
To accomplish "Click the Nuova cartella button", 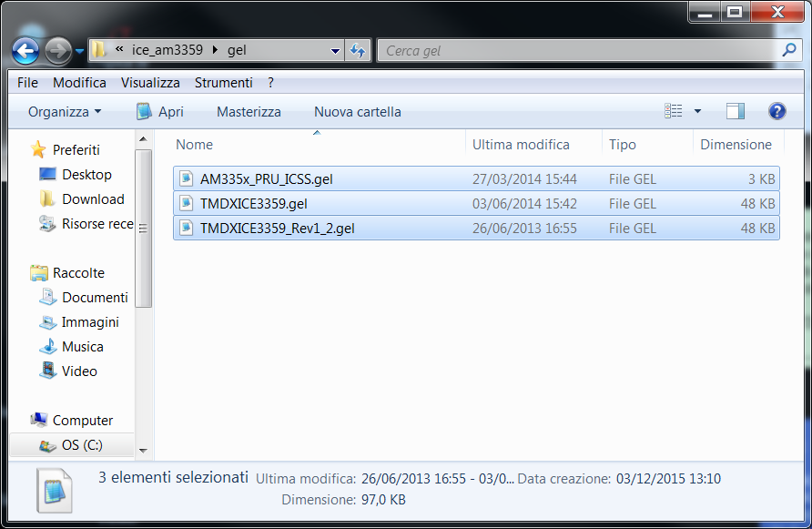I will coord(358,112).
